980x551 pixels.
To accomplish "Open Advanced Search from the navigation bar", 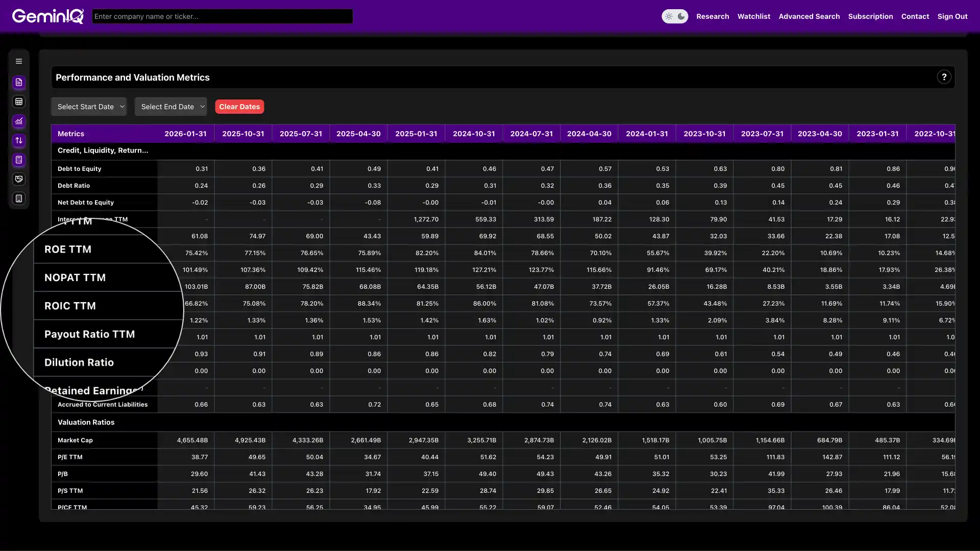I will 809,16.
